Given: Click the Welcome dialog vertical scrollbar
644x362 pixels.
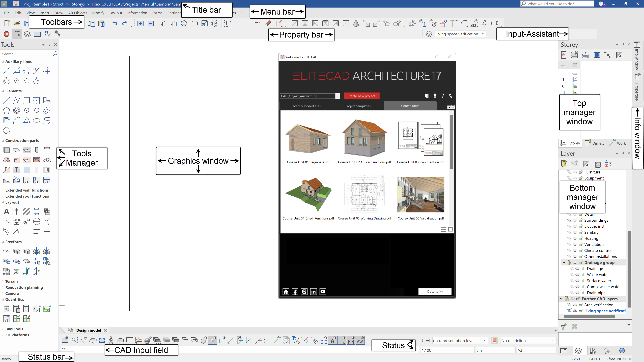Looking at the screenshot, I should [x=452, y=142].
